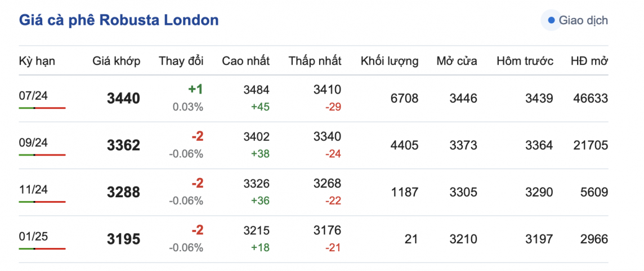Viewport: 644px width, 271px height.
Task: Sort by the Giá khớp column header
Action: click(x=117, y=61)
